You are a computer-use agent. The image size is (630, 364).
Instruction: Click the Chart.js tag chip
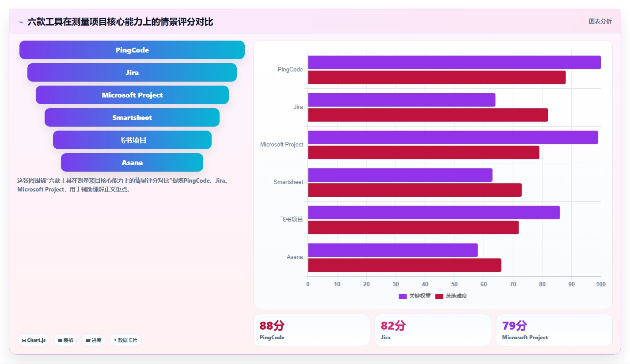34,340
